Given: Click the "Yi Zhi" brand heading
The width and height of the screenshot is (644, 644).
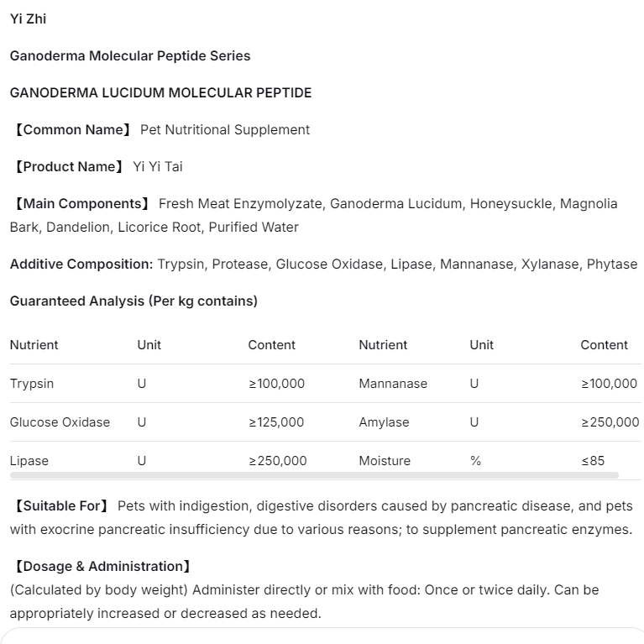Looking at the screenshot, I should pos(29,18).
